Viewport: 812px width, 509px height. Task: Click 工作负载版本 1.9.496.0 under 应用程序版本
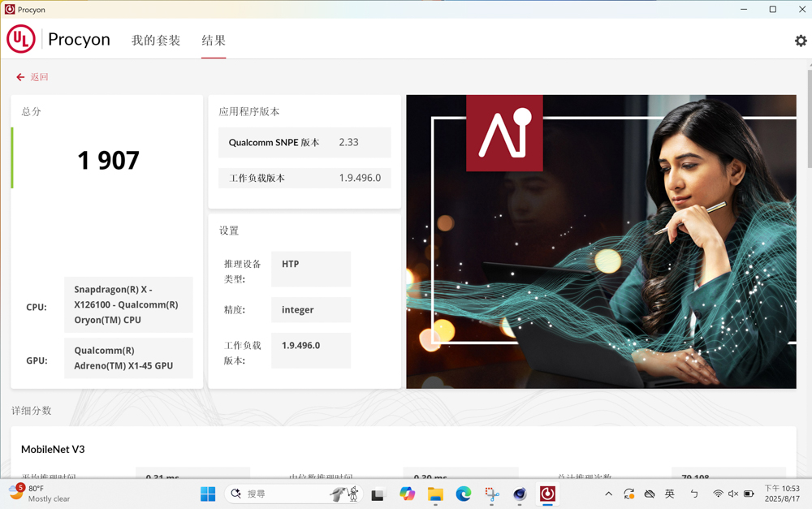(304, 178)
